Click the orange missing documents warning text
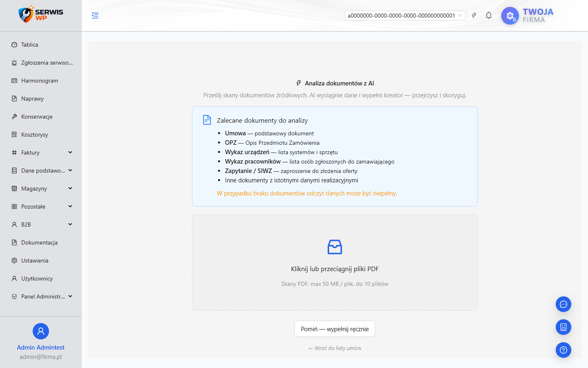Viewport: 588px width, 368px height. pos(307,193)
